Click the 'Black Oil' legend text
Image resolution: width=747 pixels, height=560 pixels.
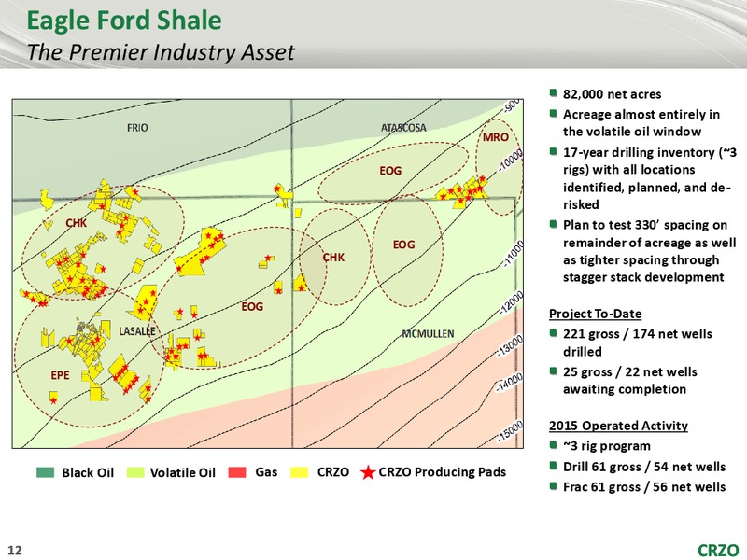(88, 472)
